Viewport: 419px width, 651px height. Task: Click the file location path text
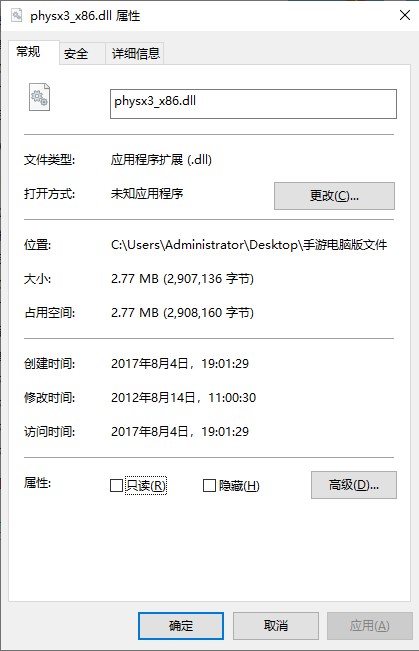pyautogui.click(x=249, y=245)
